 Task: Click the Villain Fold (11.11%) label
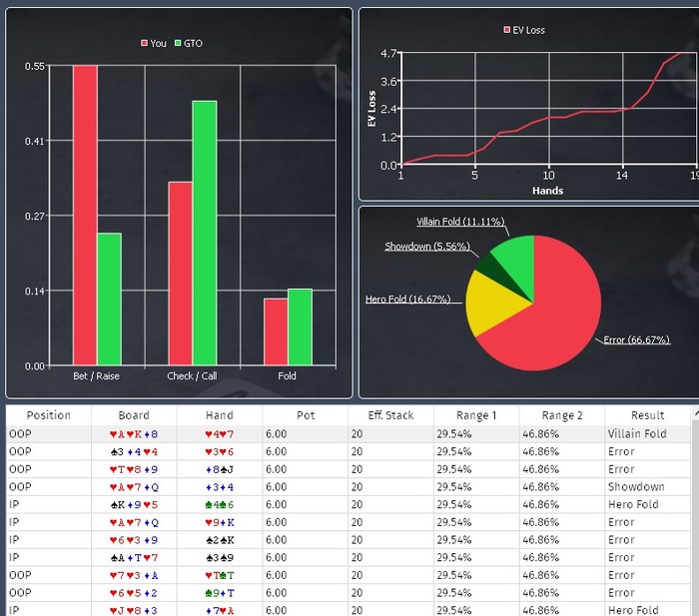click(x=460, y=222)
